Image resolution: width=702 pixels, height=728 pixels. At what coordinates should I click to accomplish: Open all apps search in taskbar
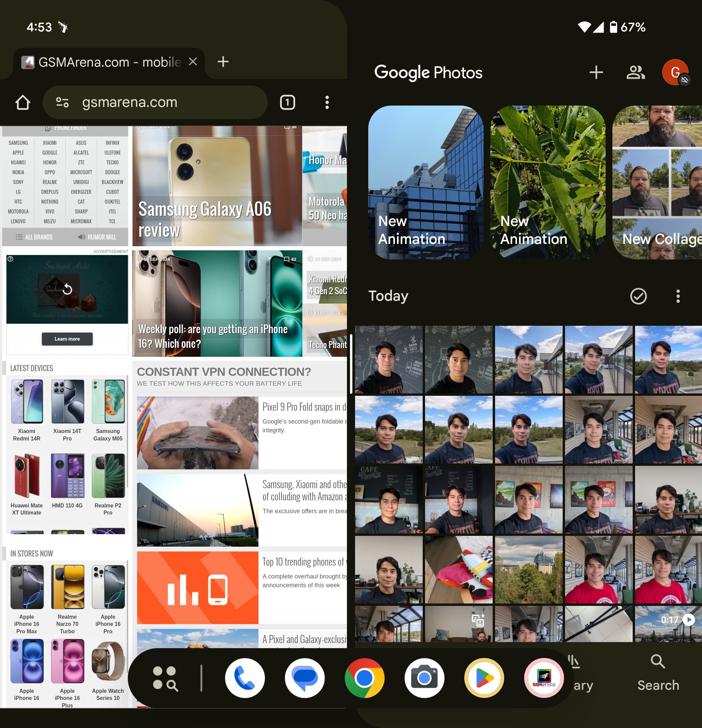[x=165, y=678]
